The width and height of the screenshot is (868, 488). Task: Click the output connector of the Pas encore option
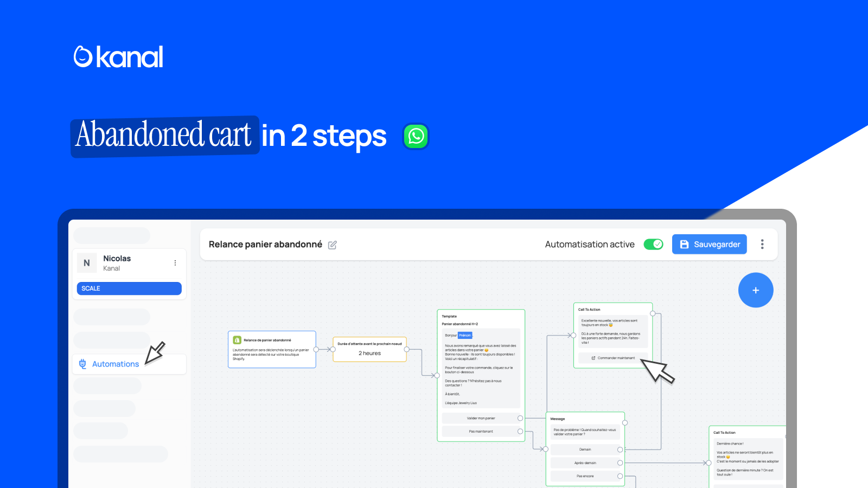click(x=620, y=476)
